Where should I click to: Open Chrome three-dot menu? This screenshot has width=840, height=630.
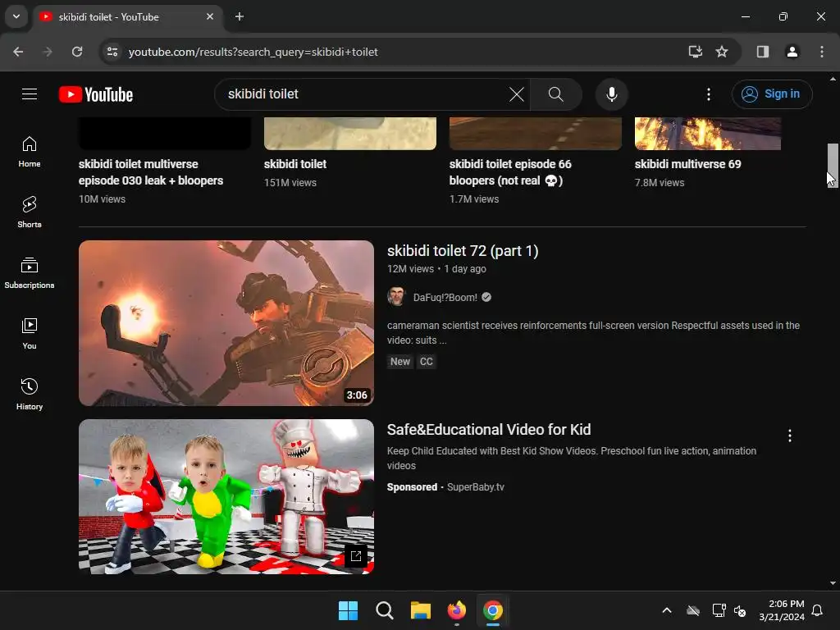(x=821, y=52)
